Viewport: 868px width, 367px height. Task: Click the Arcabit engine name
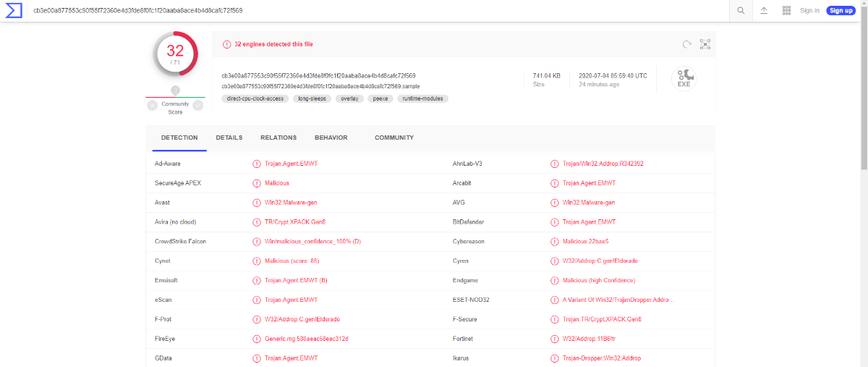click(463, 183)
